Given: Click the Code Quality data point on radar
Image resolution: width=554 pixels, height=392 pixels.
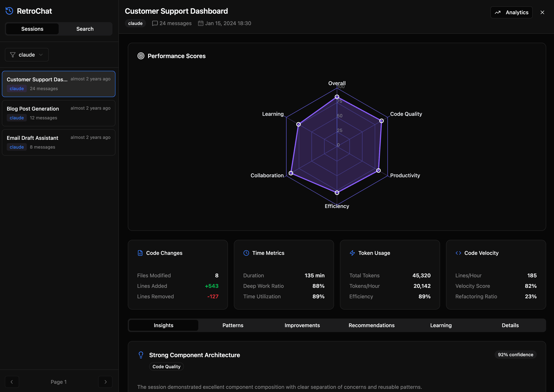Looking at the screenshot, I should 381,121.
